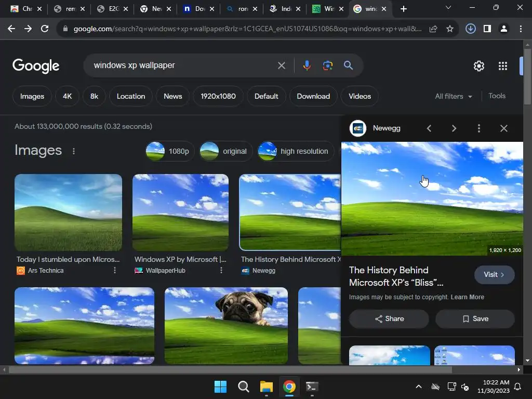Go to Google homepage via logo

click(x=36, y=66)
